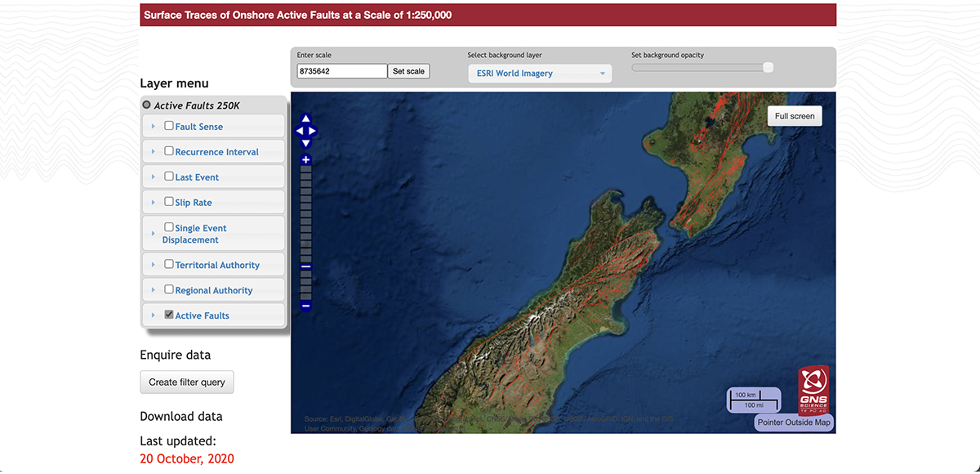Viewport: 980px width, 474px height.
Task: Uncheck the Active Faults layer checkbox
Action: point(169,315)
